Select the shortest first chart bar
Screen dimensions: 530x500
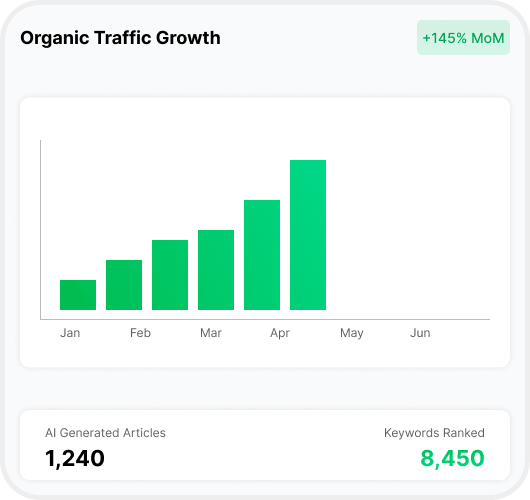click(x=78, y=295)
